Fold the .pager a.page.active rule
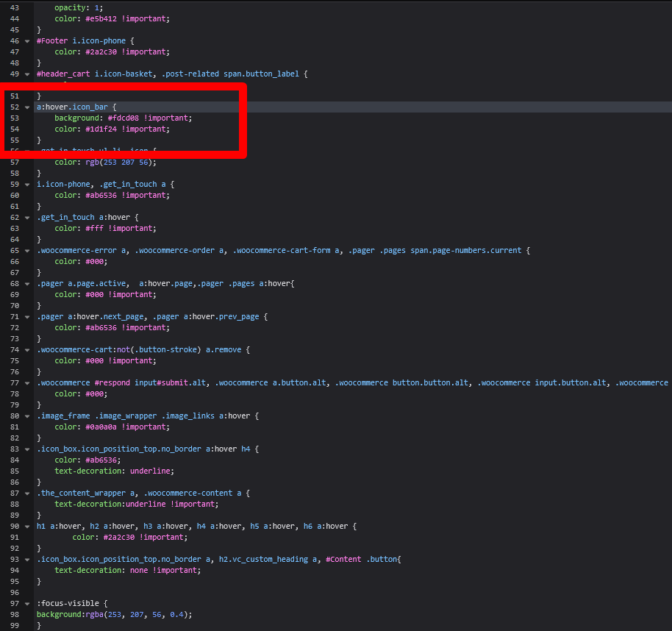The image size is (672, 631). pos(27,283)
